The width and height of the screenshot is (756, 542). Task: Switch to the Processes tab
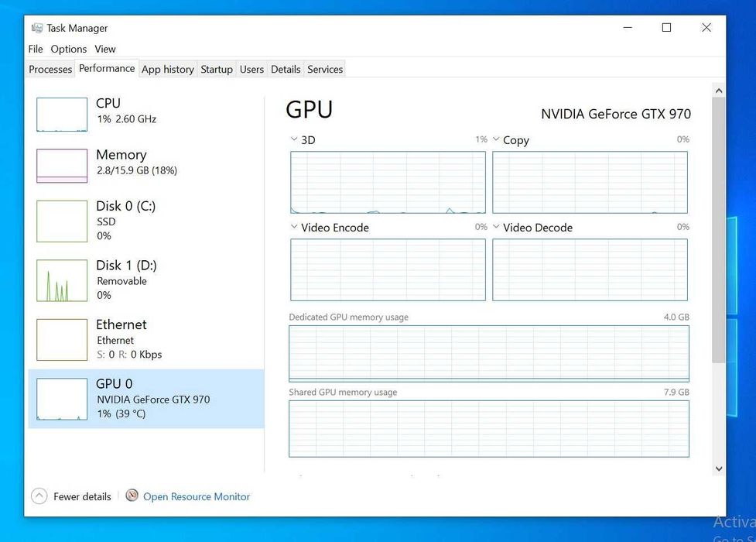[x=50, y=69]
